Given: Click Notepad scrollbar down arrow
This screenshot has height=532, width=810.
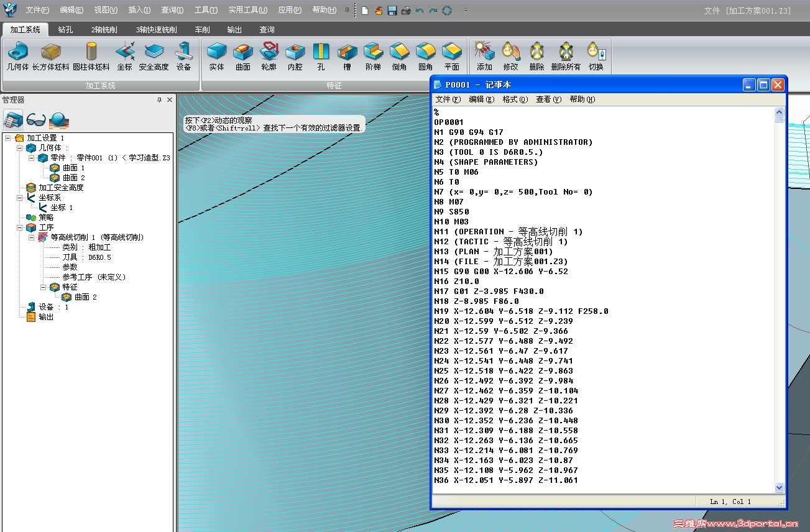Looking at the screenshot, I should pos(780,488).
